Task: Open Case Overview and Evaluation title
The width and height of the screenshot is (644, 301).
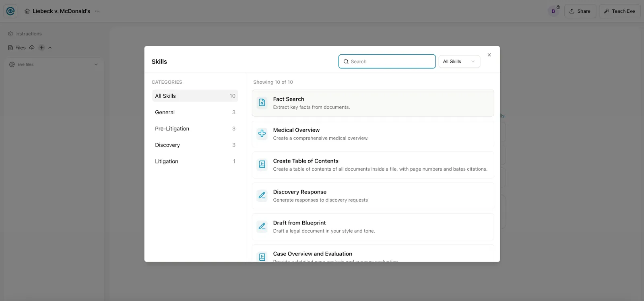Action: [x=312, y=254]
